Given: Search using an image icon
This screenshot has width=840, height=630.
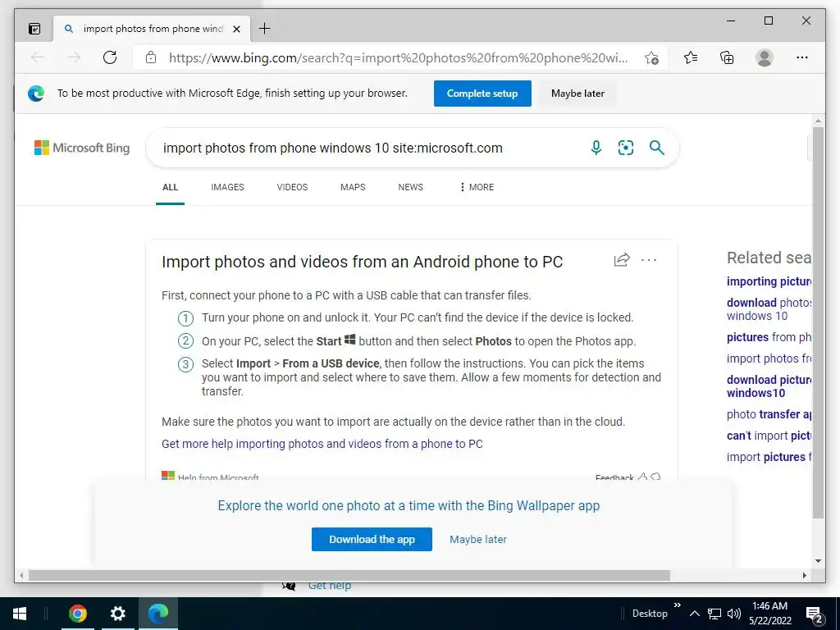Looking at the screenshot, I should [626, 148].
